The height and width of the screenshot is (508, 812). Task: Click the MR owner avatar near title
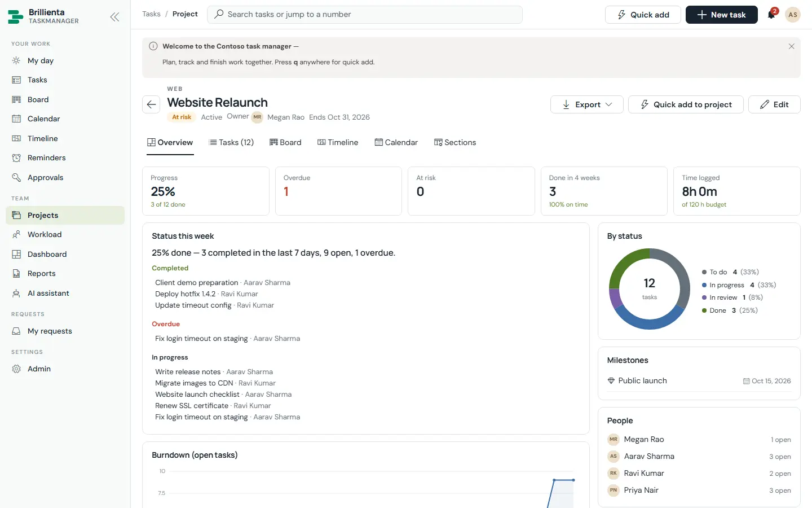[x=257, y=117]
